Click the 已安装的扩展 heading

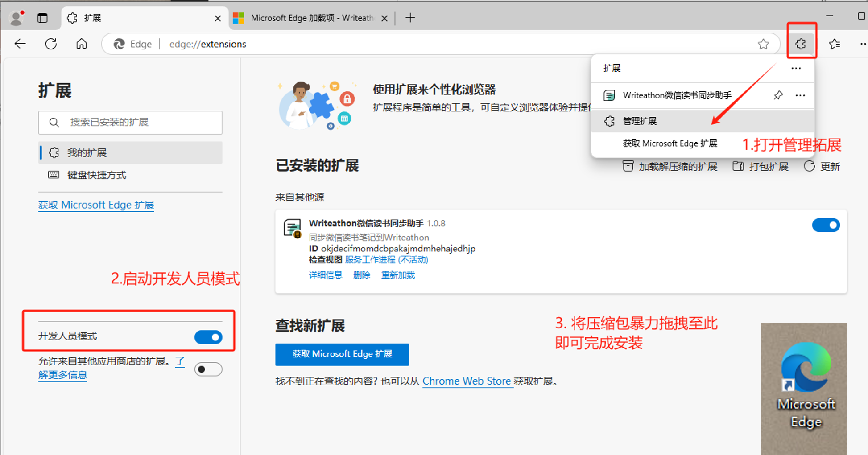pyautogui.click(x=317, y=166)
